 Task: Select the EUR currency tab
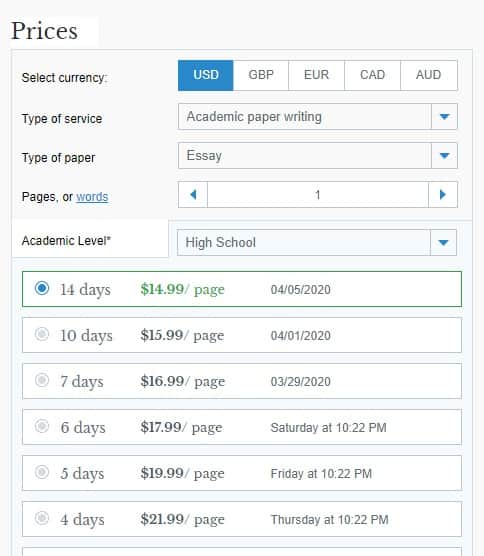pos(317,76)
